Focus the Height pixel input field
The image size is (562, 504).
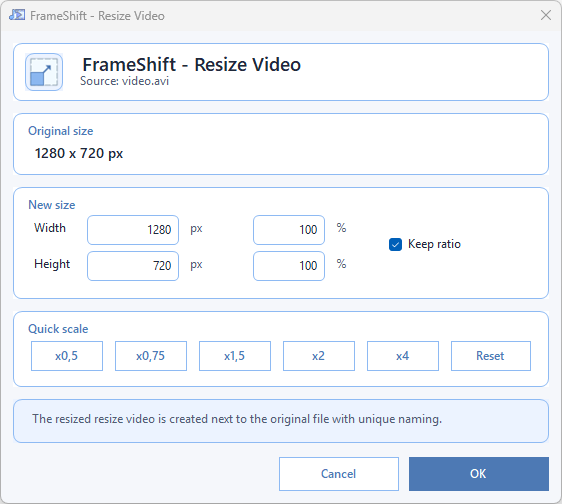coord(133,266)
